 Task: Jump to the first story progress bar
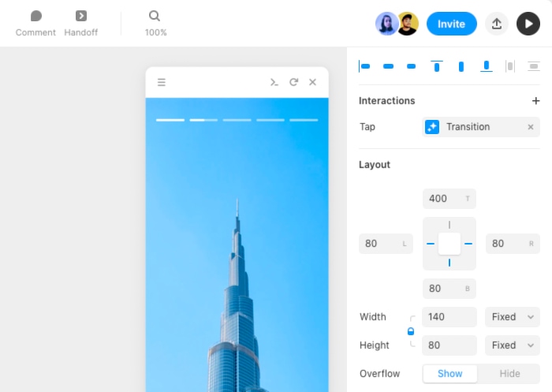pyautogui.click(x=170, y=120)
